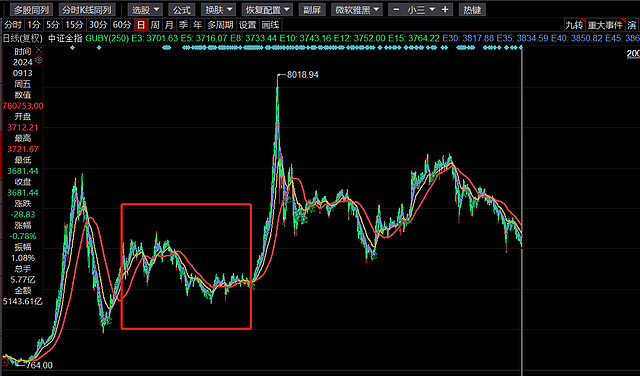The height and width of the screenshot is (376, 640).
Task: Open the 画线 drawing tools
Action: tap(270, 25)
